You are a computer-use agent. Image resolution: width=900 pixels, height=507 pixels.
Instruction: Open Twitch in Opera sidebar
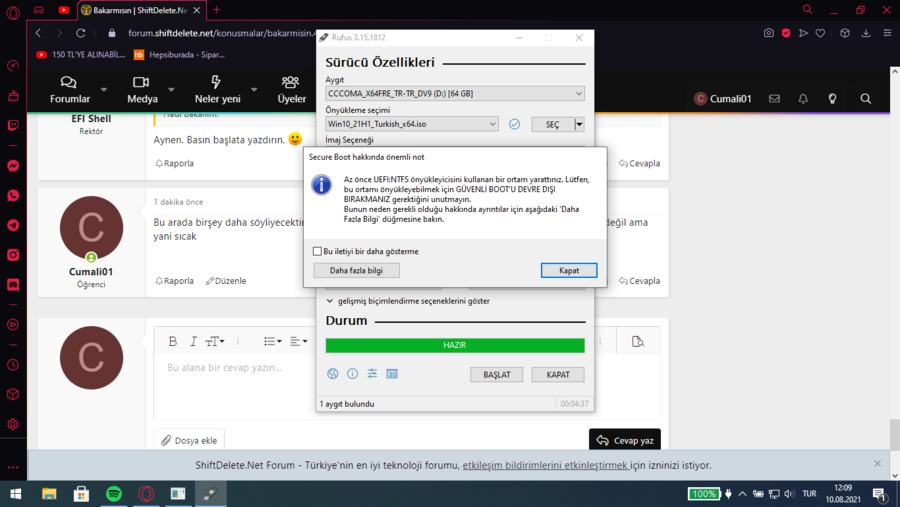coord(13,125)
